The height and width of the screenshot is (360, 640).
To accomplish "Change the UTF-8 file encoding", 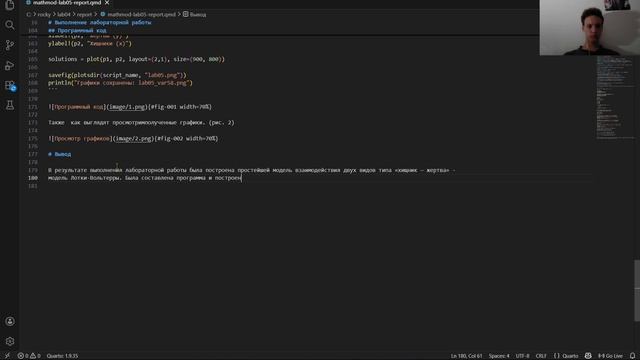I will point(522,356).
